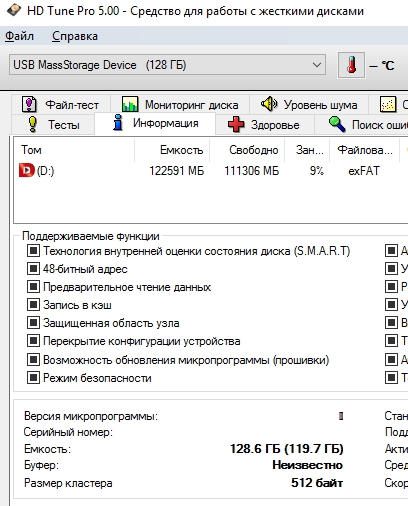408x506 pixels.
Task: Click the green chart Мониторинг диска icon
Action: tap(130, 104)
